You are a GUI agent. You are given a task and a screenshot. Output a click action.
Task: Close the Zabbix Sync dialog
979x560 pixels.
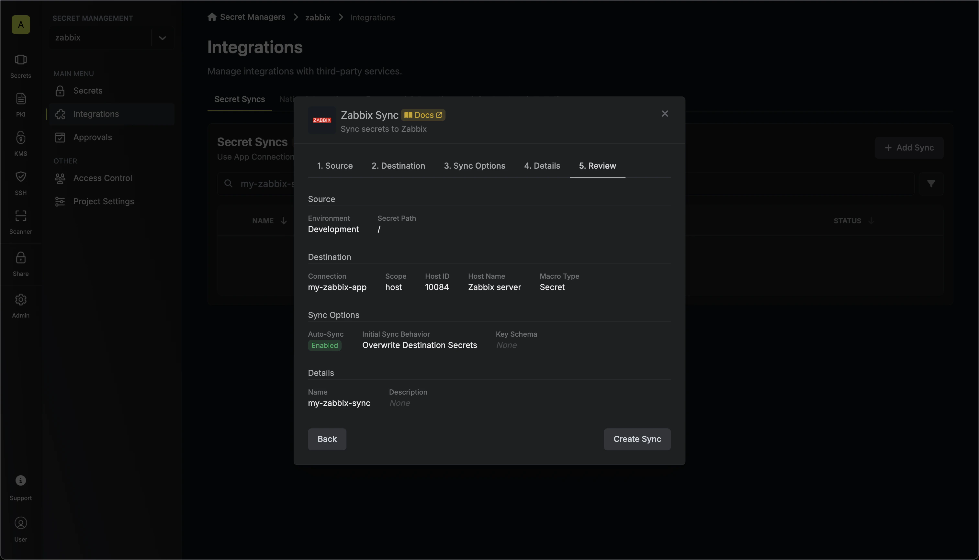tap(665, 114)
